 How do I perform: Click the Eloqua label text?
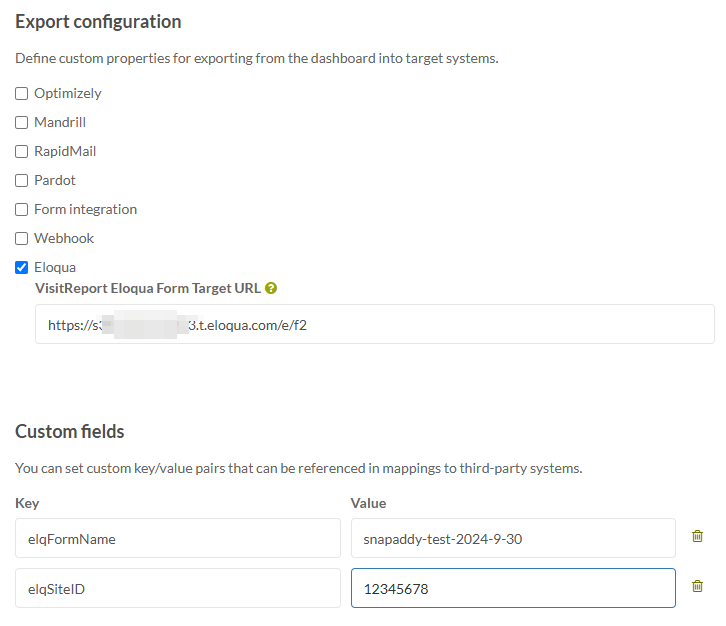[55, 268]
